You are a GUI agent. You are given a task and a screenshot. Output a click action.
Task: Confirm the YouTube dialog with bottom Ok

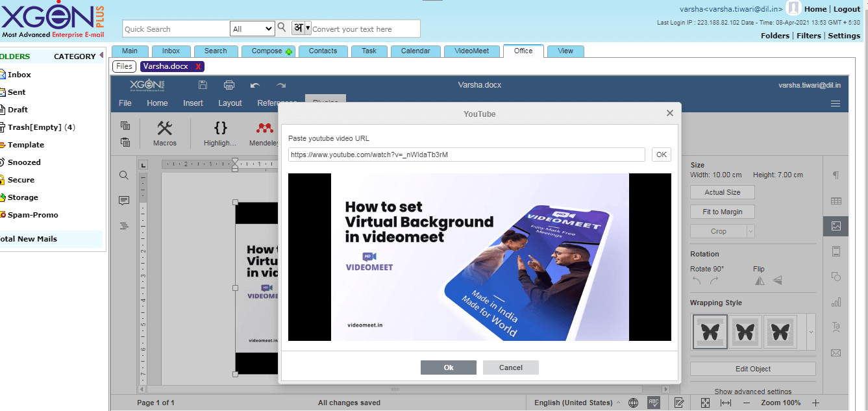[x=449, y=367]
